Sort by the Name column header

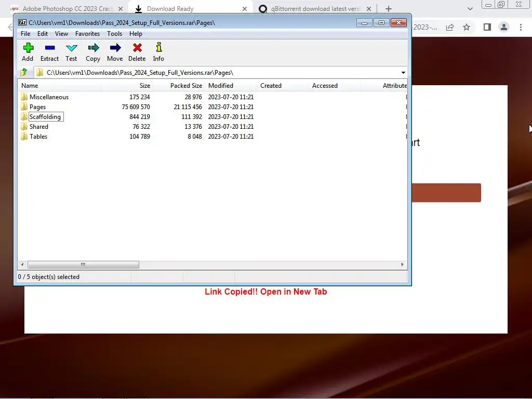pyautogui.click(x=59, y=86)
